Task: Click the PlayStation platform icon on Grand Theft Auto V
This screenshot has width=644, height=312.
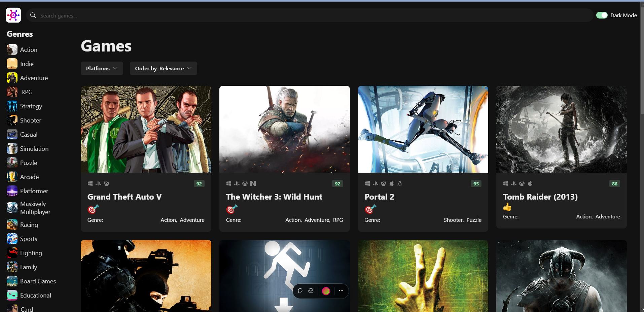Action: [x=98, y=183]
